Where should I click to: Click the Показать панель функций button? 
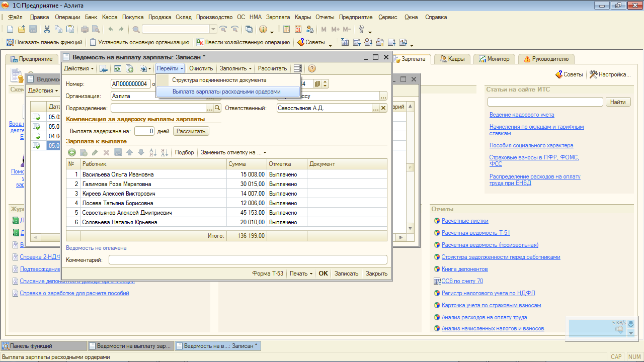45,43
